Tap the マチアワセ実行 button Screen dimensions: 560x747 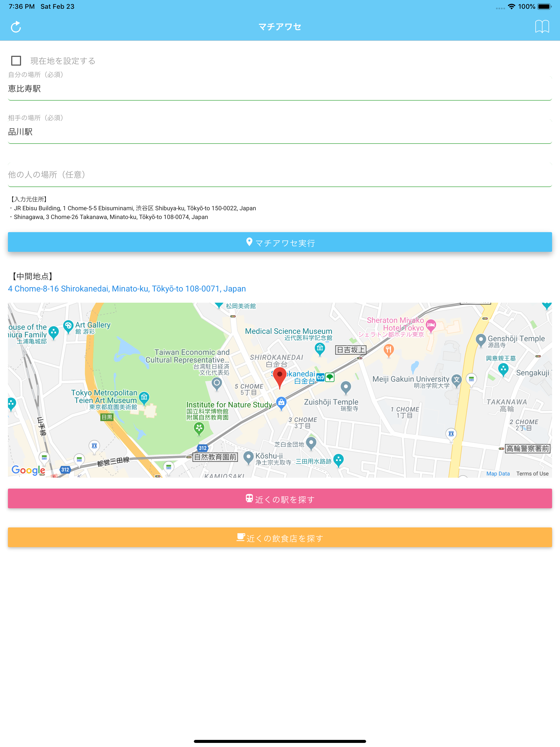(280, 242)
